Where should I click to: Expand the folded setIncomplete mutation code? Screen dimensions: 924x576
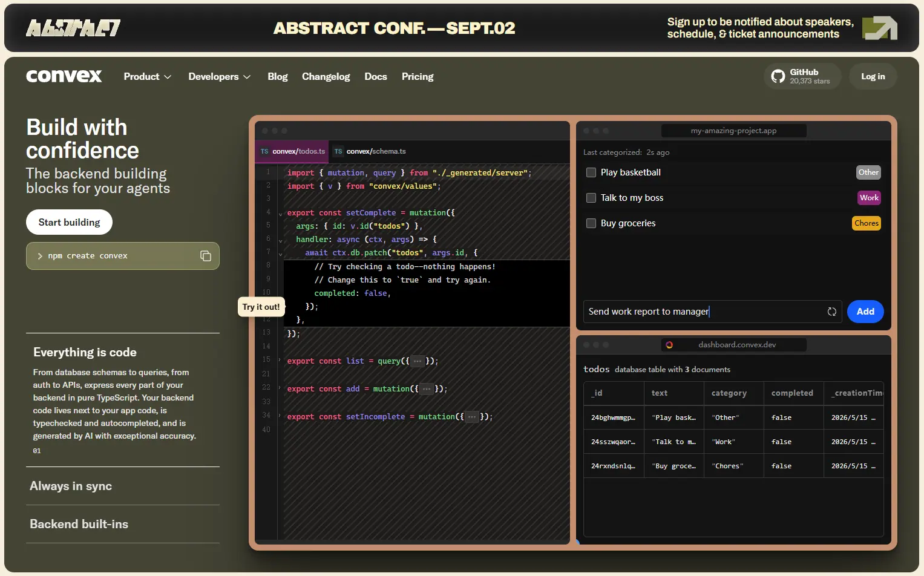pyautogui.click(x=472, y=417)
